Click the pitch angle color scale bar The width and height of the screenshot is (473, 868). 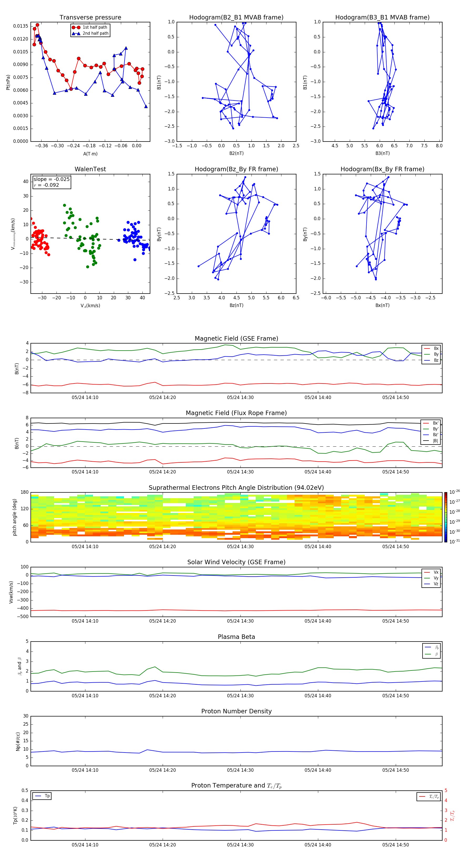pos(446,517)
